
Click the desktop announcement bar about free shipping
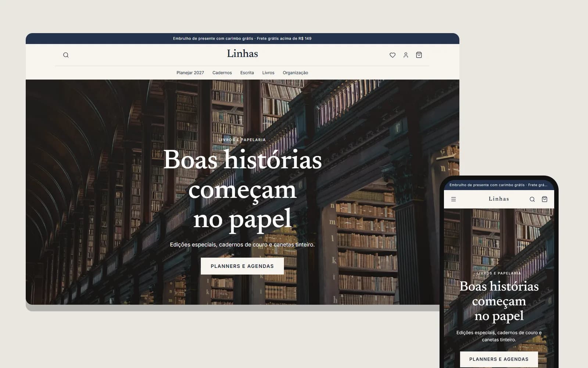(x=242, y=38)
